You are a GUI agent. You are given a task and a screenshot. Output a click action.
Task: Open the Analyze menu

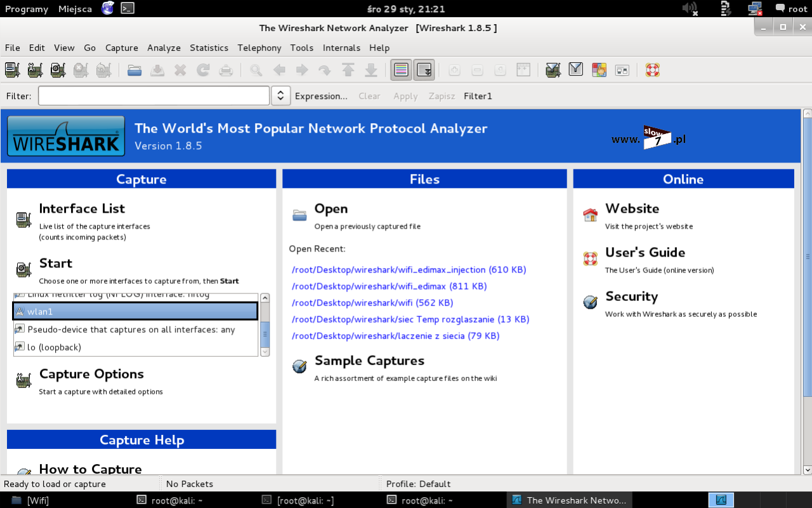(x=164, y=48)
